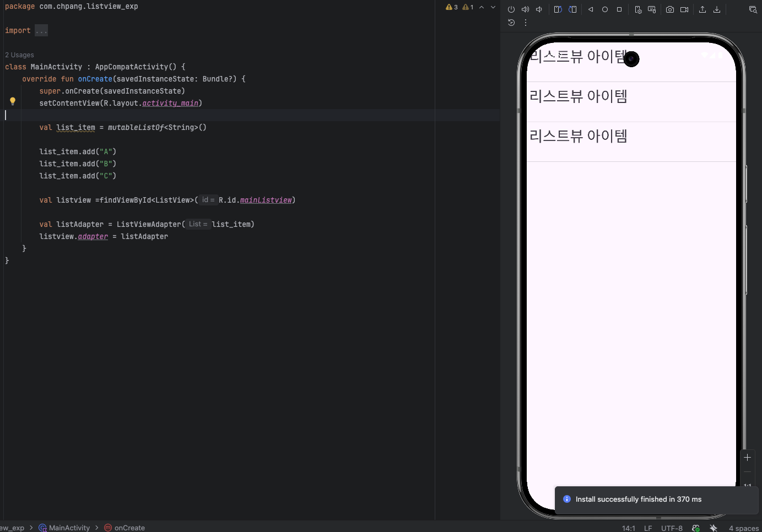Click the GitHub Copilot status bar icon
Image resolution: width=762 pixels, height=532 pixels.
tap(696, 528)
